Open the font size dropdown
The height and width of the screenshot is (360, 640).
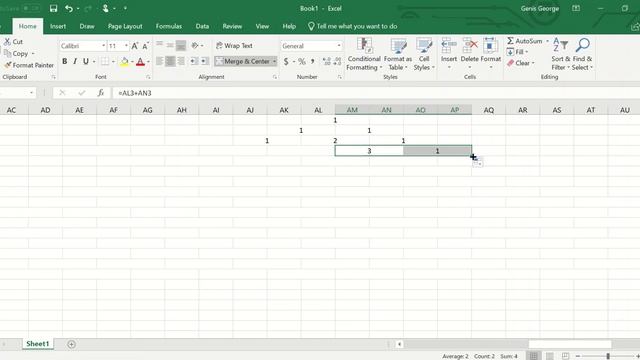[126, 46]
